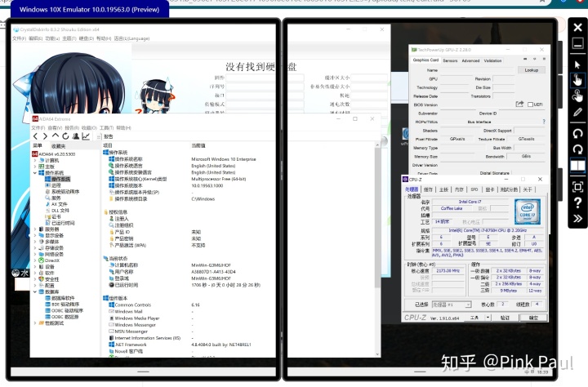Click the Intel Core i7 logo in CPU-Z
This screenshot has width=588, height=387.
click(x=528, y=211)
